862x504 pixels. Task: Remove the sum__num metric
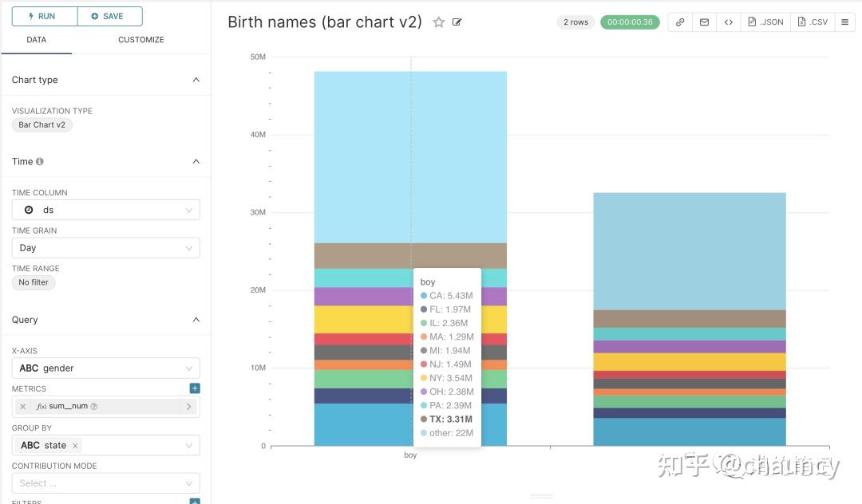[x=22, y=407]
